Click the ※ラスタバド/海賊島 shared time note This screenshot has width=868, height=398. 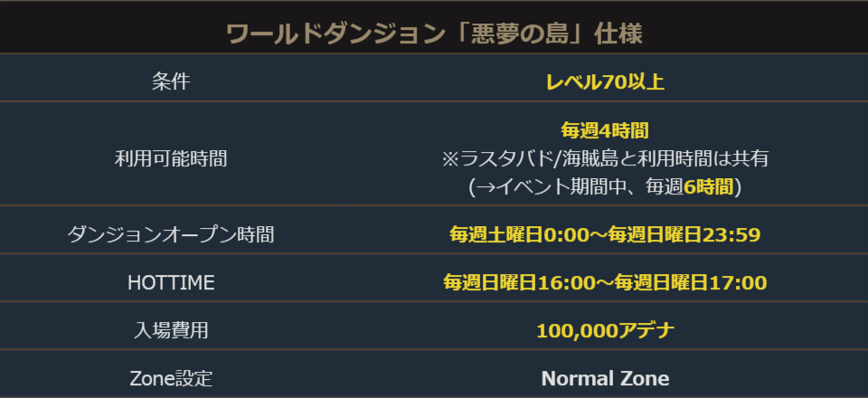[x=605, y=158]
